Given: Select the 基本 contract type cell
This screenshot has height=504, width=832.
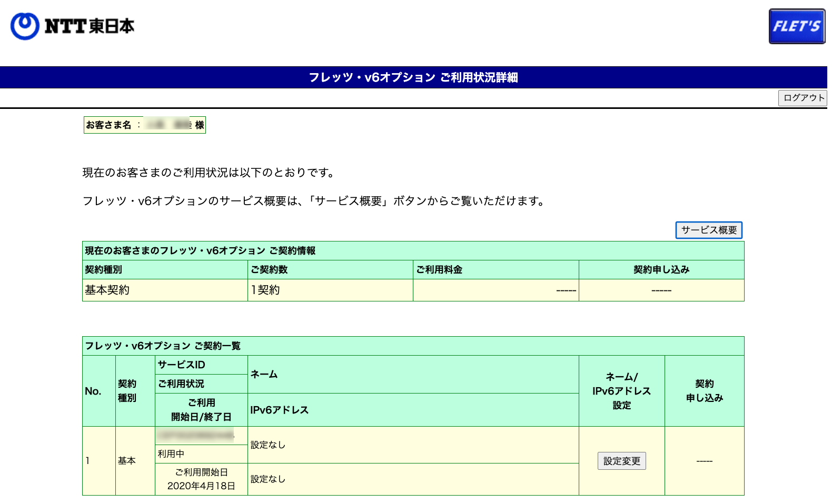Looking at the screenshot, I should [x=135, y=461].
